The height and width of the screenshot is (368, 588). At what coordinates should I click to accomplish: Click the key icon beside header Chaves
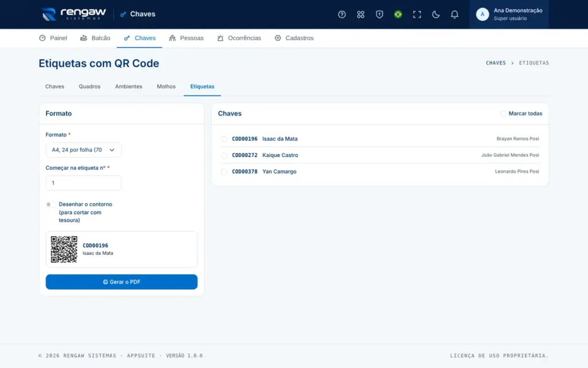(123, 14)
